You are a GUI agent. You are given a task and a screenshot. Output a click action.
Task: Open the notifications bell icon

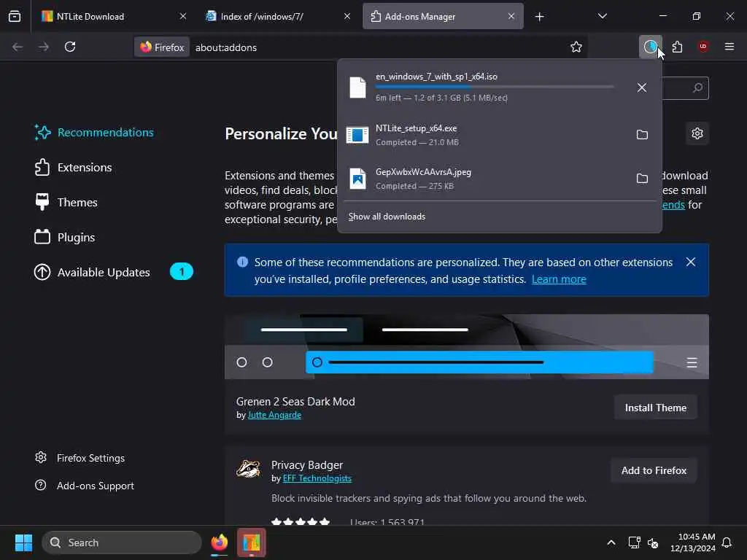click(727, 542)
